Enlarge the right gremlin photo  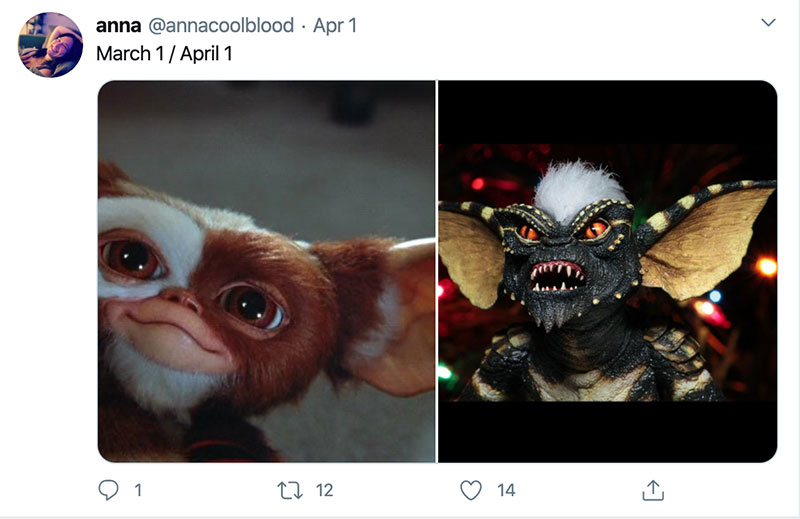click(x=608, y=271)
